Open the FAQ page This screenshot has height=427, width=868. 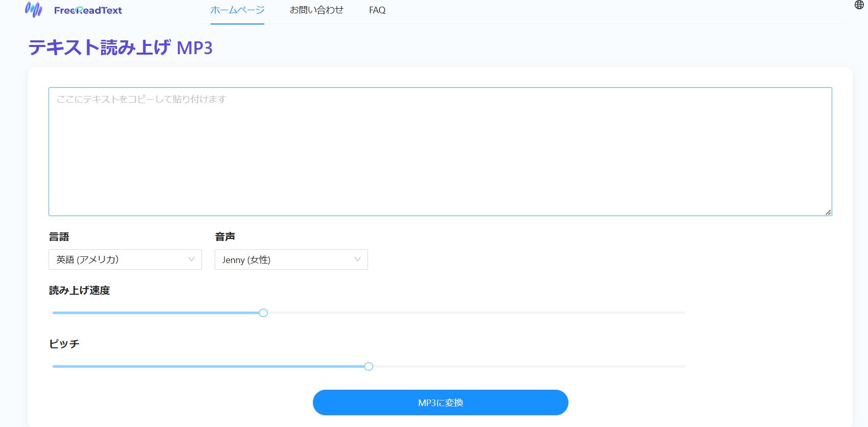coord(377,10)
